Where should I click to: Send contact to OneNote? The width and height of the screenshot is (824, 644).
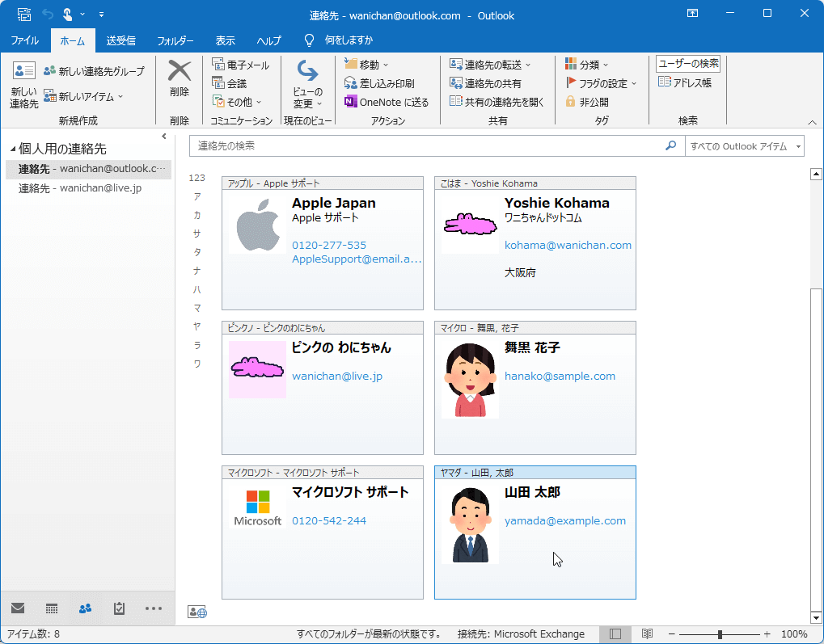pyautogui.click(x=387, y=102)
